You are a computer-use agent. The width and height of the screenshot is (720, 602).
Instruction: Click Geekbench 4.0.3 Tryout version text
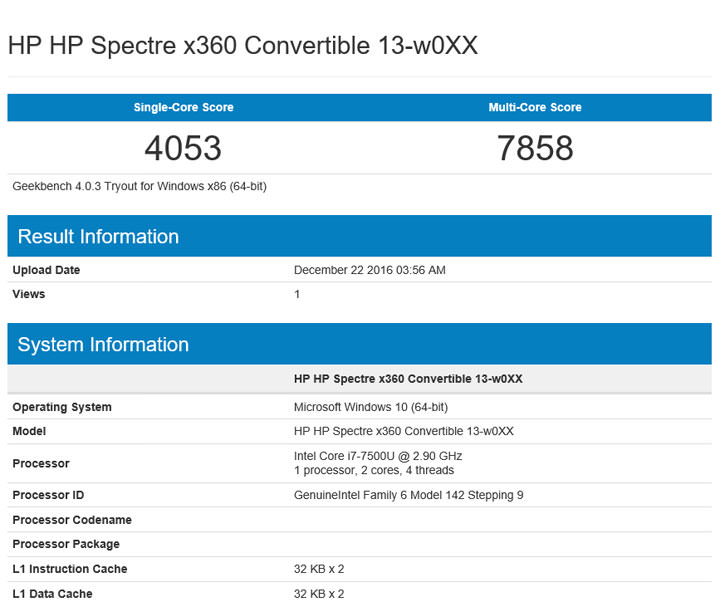140,186
